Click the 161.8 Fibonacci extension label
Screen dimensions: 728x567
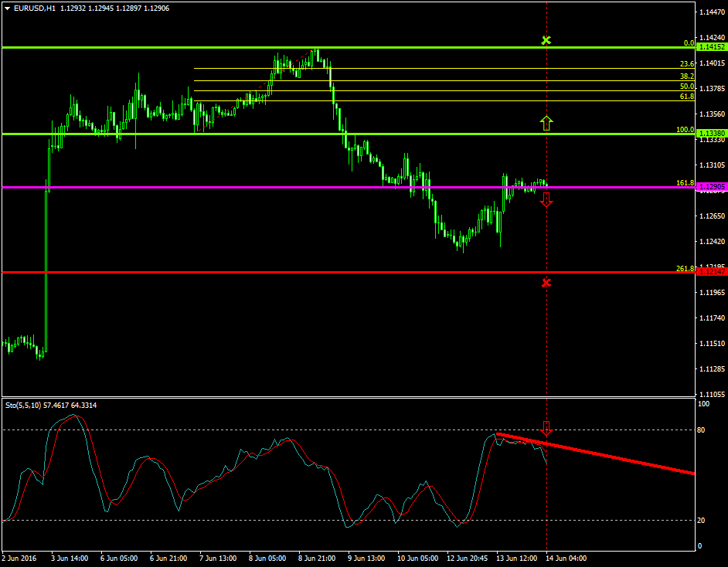pos(685,183)
